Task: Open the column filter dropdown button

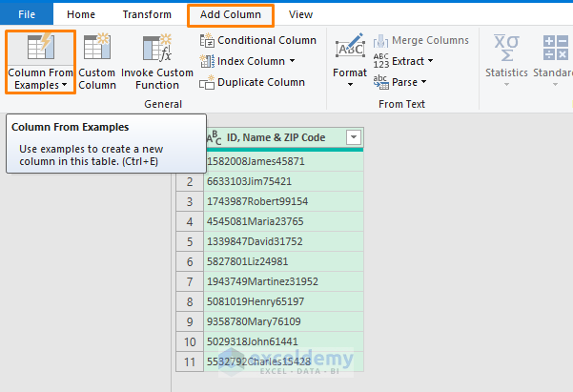Action: pyautogui.click(x=354, y=138)
